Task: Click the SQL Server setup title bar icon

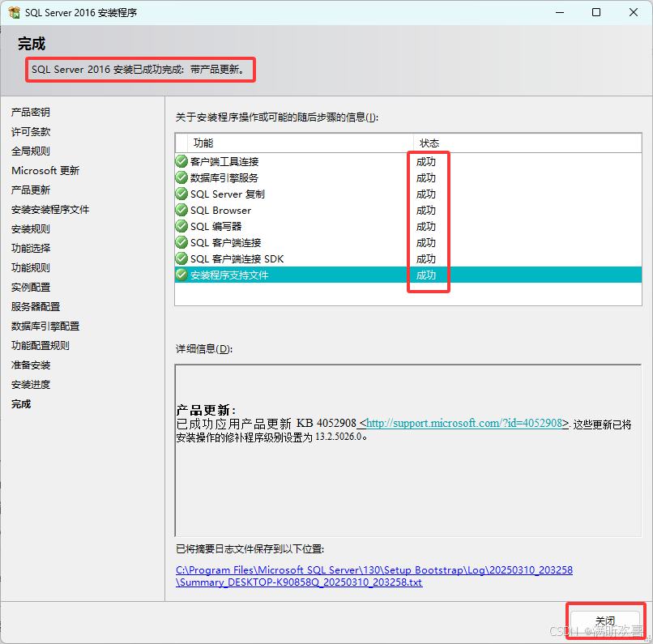Action: point(14,12)
